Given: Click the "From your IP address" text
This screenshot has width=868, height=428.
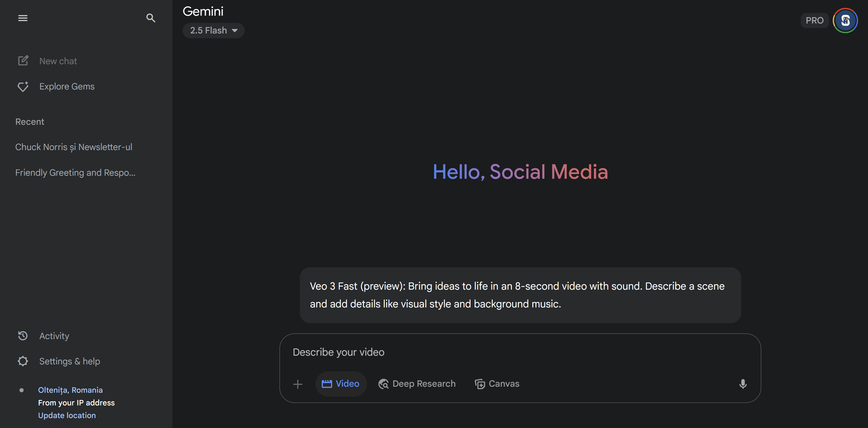Looking at the screenshot, I should 76,403.
